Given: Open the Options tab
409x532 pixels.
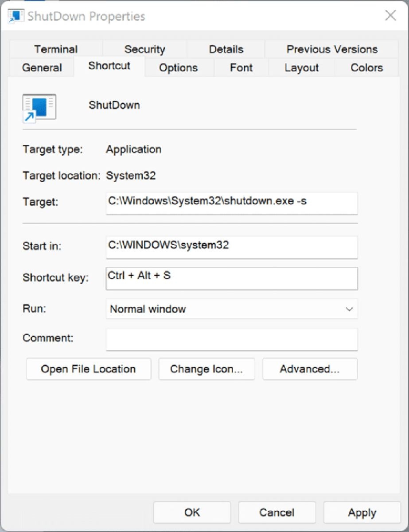Looking at the screenshot, I should point(178,67).
